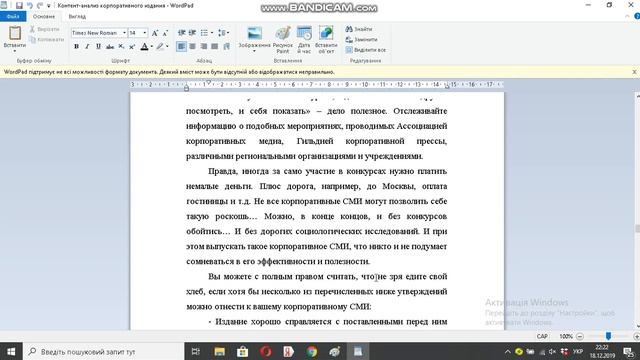Open Microsoft Store from the taskbar
Image resolution: width=640 pixels, height=360 pixels.
coord(242,351)
